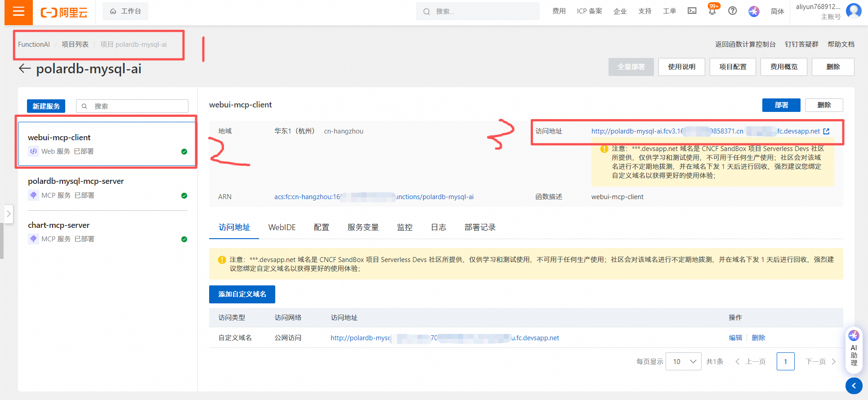The height and width of the screenshot is (400, 868).
Task: Click 编辑 for the custom domain row
Action: pyautogui.click(x=735, y=338)
